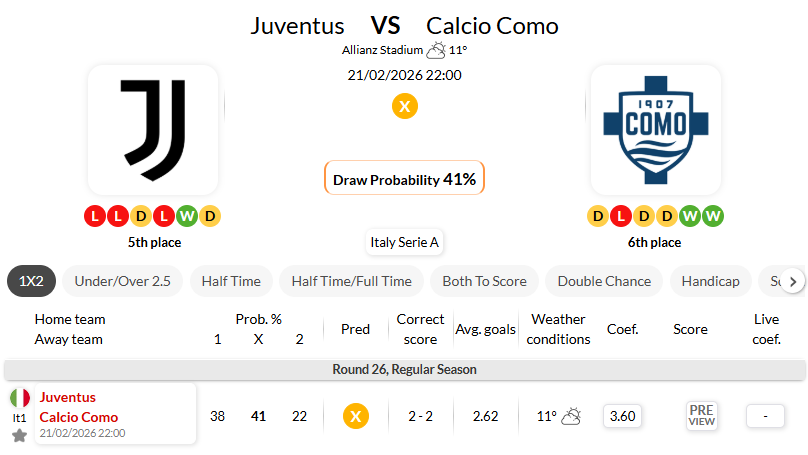This screenshot has height=455, width=808.
Task: Open the Double Chance tab
Action: (x=604, y=281)
